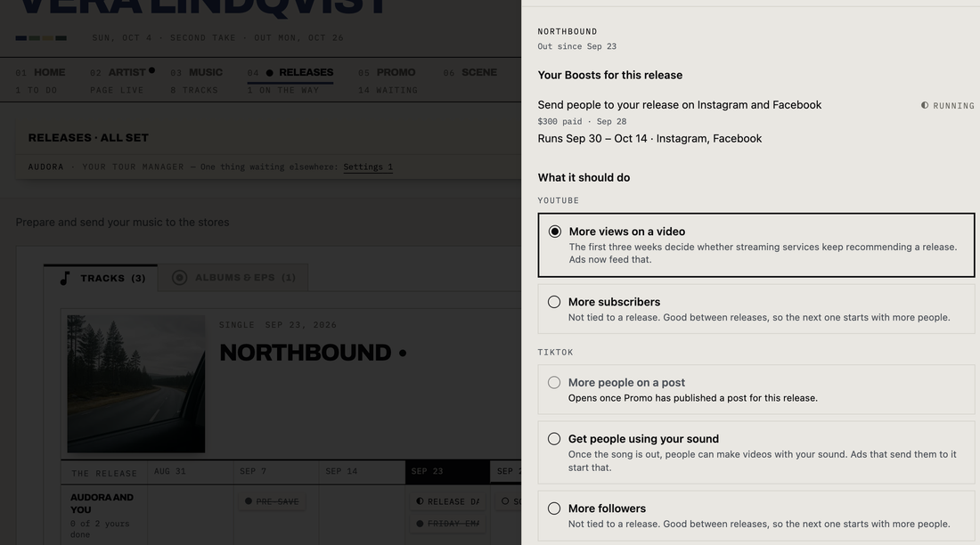This screenshot has height=545, width=980.
Task: Click the '$300 paid · Sep 28' line
Action: [x=582, y=121]
